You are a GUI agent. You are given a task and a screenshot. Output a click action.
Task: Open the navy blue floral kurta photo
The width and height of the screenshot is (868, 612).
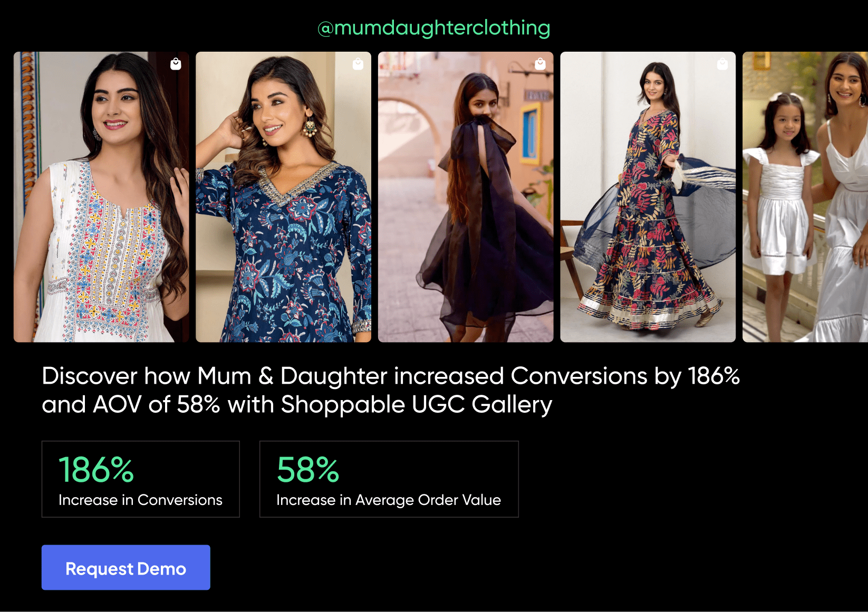click(283, 211)
